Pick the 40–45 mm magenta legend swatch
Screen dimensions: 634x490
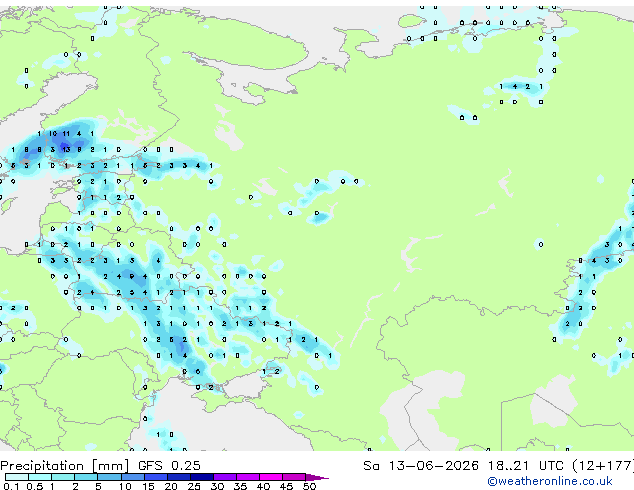(x=271, y=477)
